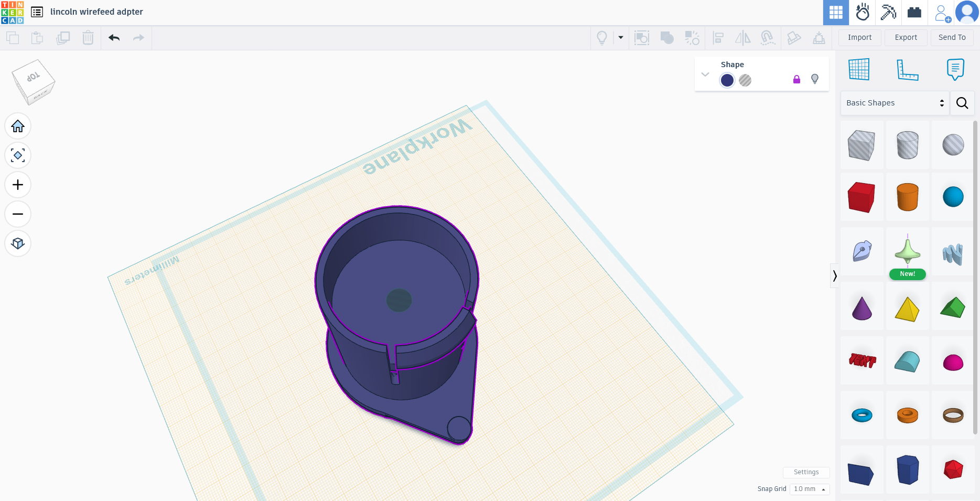The width and height of the screenshot is (980, 501).
Task: Collapse the Shape panel chevron
Action: pyautogui.click(x=705, y=74)
